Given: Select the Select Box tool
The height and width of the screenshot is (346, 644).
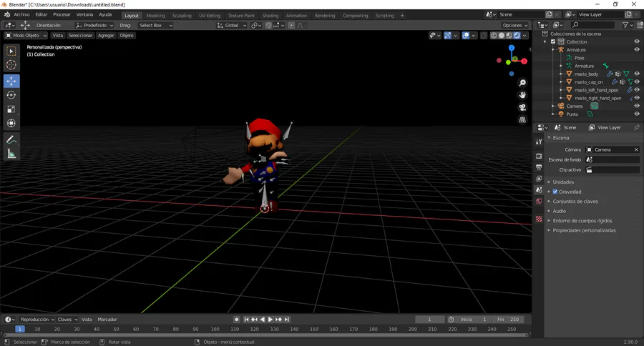Looking at the screenshot, I should point(11,51).
